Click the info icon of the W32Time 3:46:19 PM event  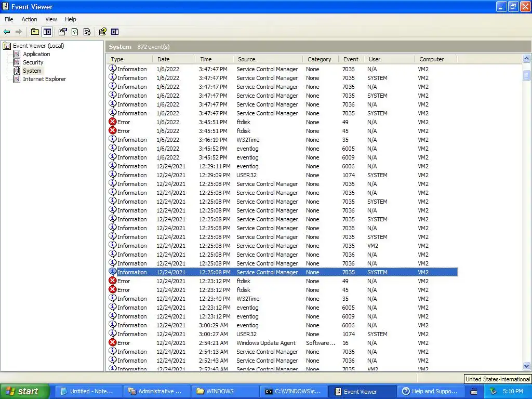113,139
